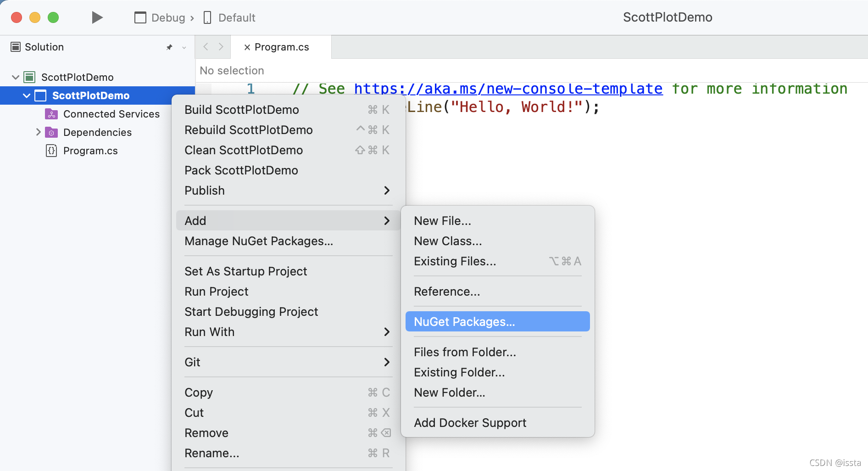Click the Dependencies folder icon

click(x=51, y=132)
